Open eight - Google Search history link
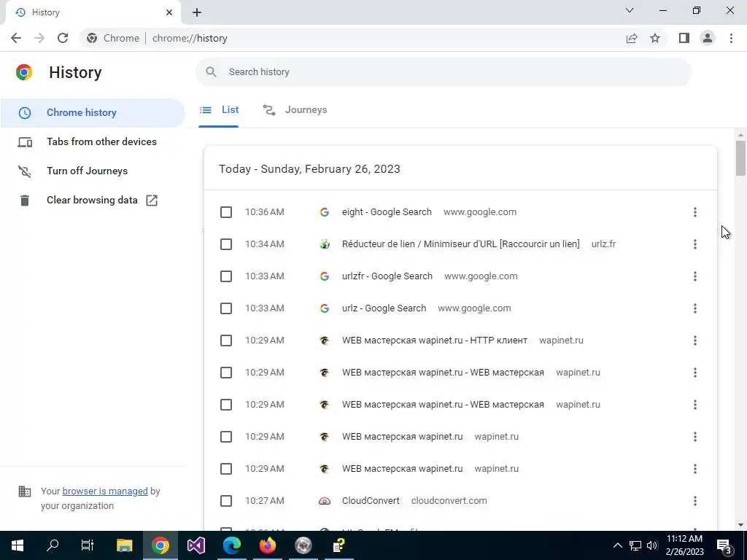The width and height of the screenshot is (747, 560). point(387,212)
